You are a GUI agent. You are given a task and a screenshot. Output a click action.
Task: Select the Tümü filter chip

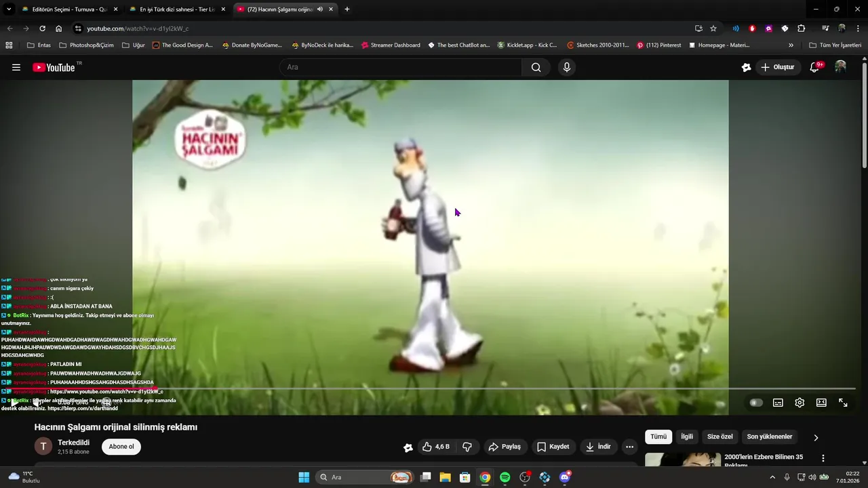click(x=658, y=436)
